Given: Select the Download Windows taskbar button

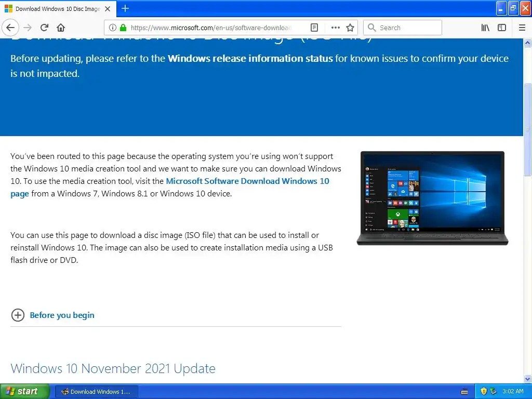Looking at the screenshot, I should point(96,392).
